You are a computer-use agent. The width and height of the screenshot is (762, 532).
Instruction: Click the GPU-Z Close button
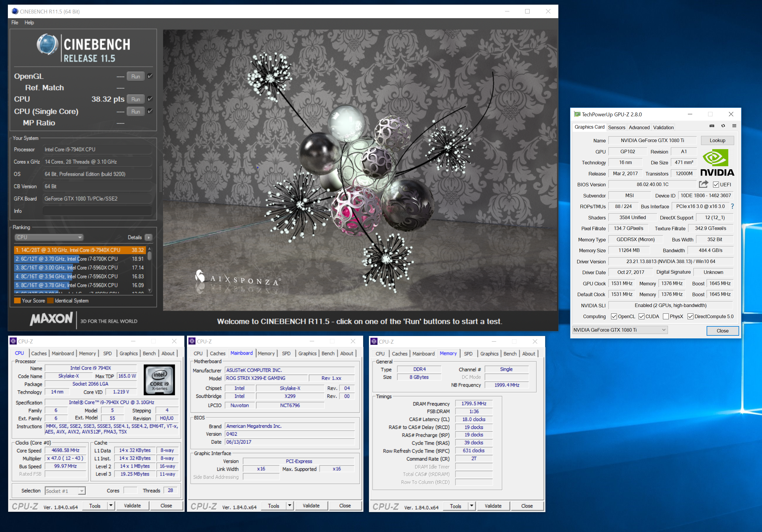point(722,331)
